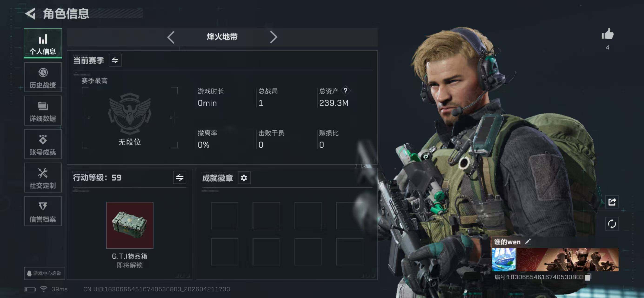
Task: Open the 账号成就 tab
Action: [x=43, y=144]
